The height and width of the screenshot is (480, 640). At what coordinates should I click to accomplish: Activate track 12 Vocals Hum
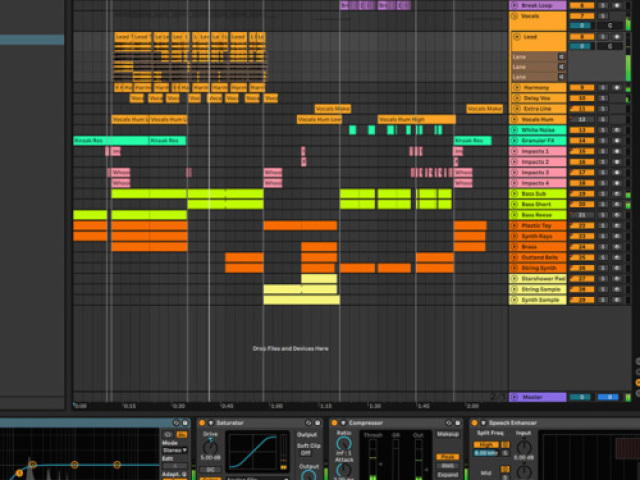(x=582, y=120)
